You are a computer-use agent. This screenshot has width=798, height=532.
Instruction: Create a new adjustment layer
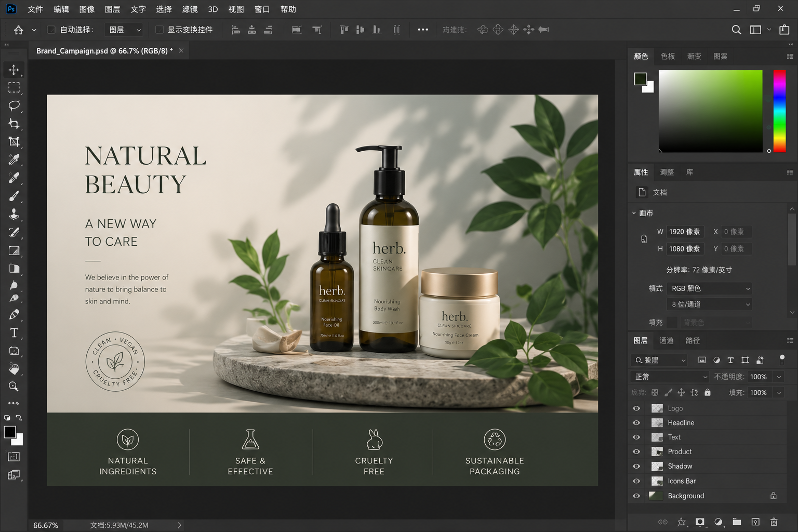tap(719, 522)
